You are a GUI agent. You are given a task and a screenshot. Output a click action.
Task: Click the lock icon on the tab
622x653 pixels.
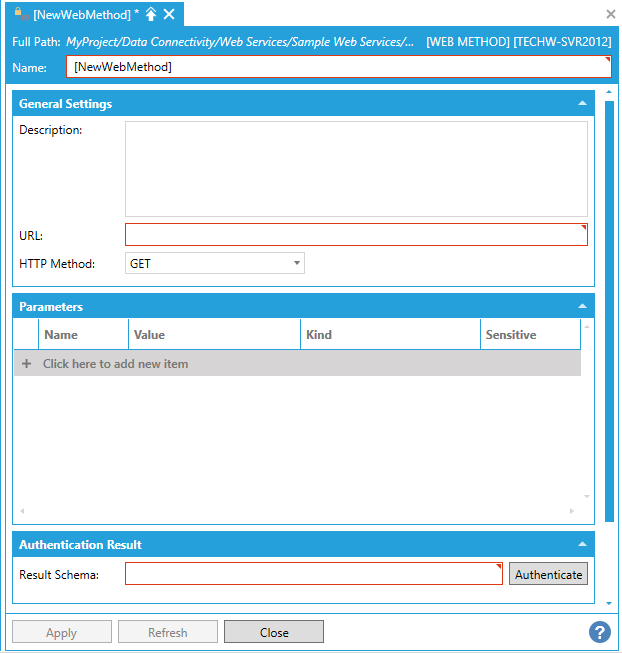click(20, 13)
